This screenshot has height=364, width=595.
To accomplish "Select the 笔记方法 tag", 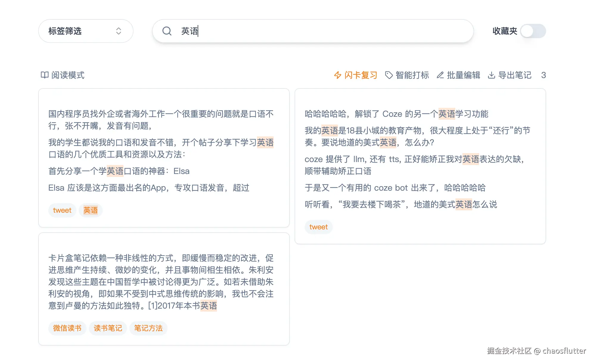I will coord(148,328).
